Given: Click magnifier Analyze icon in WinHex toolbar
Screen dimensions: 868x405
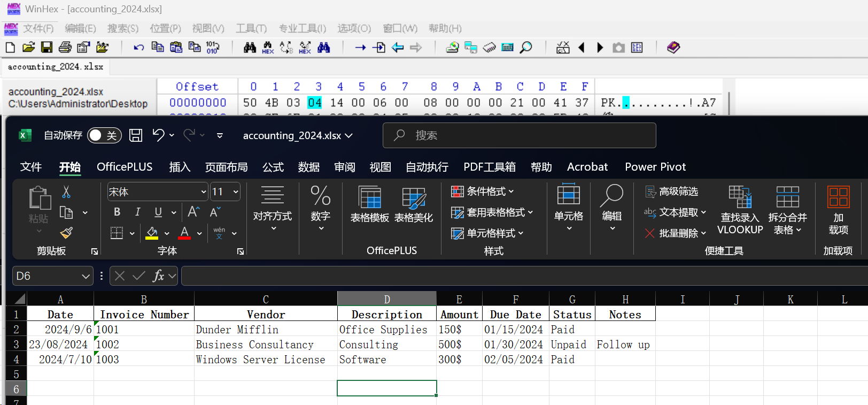Looking at the screenshot, I should click(x=526, y=48).
